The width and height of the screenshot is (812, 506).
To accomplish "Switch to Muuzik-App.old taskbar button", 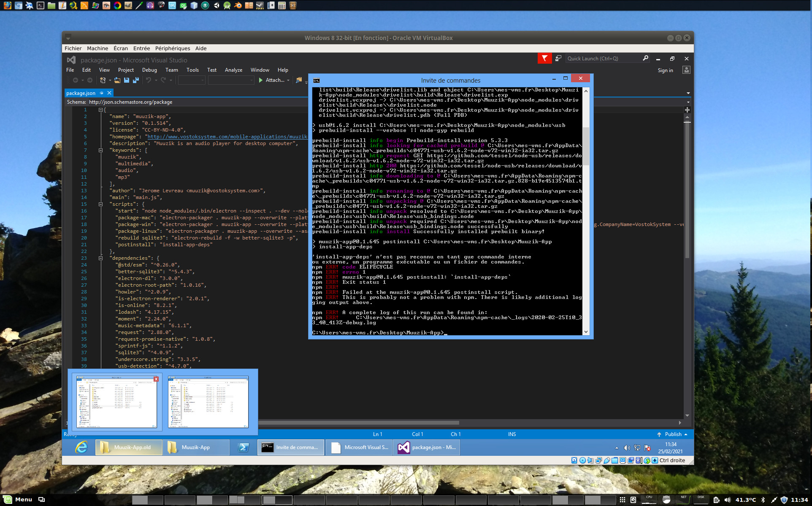I will 129,447.
